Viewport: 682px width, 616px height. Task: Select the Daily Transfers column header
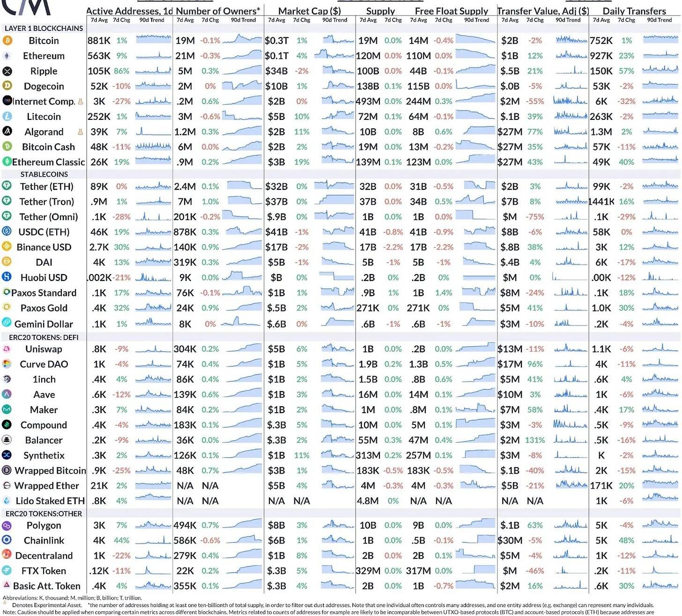tap(634, 11)
